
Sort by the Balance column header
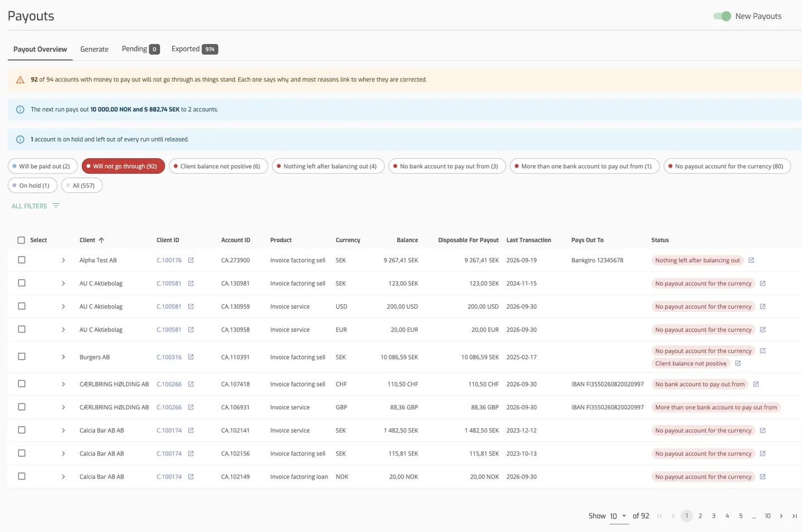[407, 240]
